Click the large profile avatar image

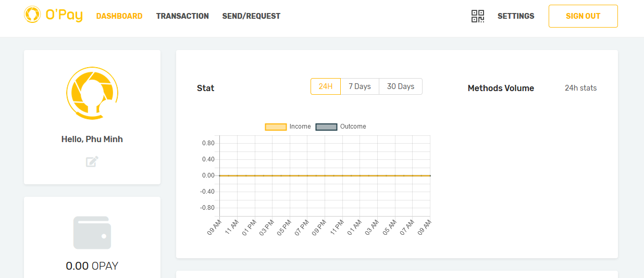tap(92, 93)
